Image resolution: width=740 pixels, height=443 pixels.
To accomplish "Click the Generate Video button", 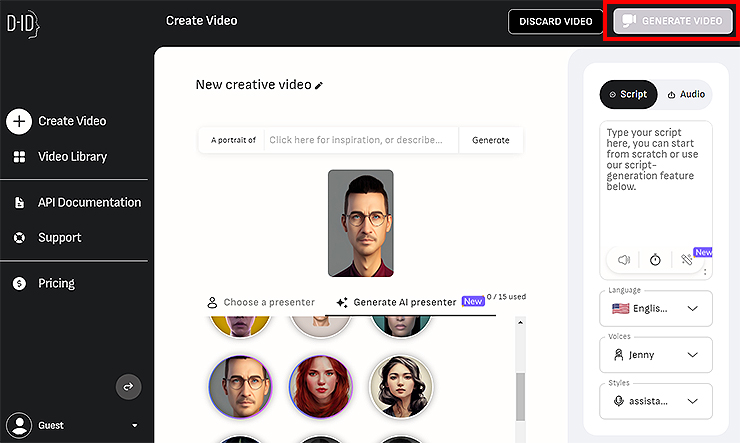I will (673, 21).
